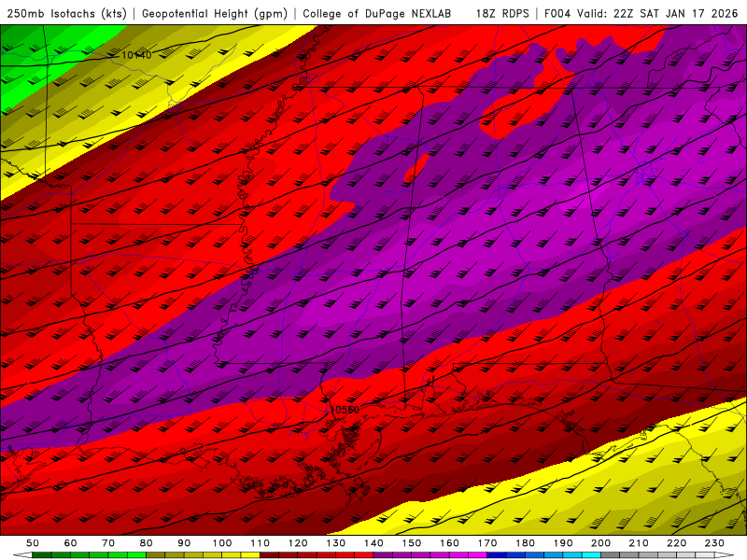Image resolution: width=747 pixels, height=560 pixels.
Task: Click the 150 label on the color scale
Action: pyautogui.click(x=412, y=543)
